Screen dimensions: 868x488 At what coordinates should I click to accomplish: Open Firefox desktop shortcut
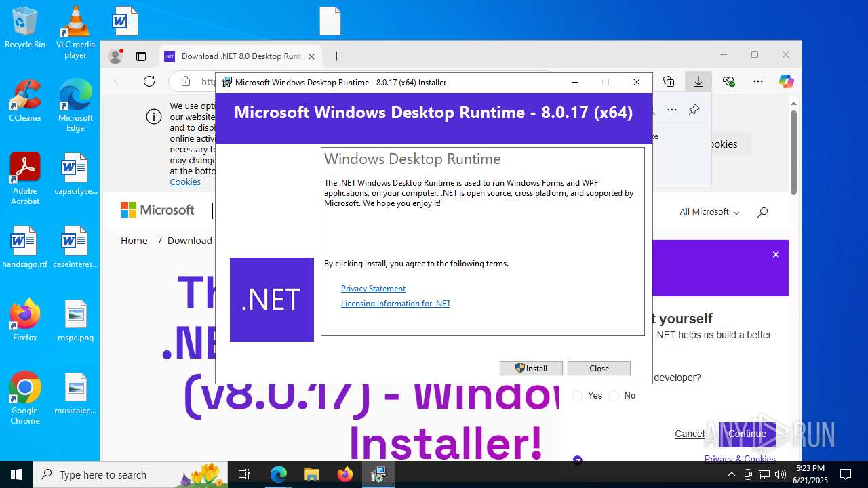[x=25, y=320]
